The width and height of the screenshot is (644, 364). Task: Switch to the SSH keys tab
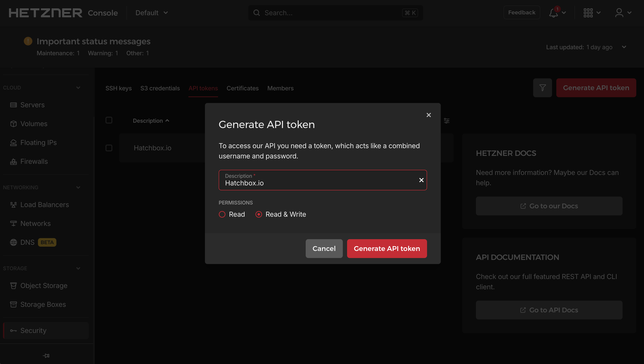118,88
